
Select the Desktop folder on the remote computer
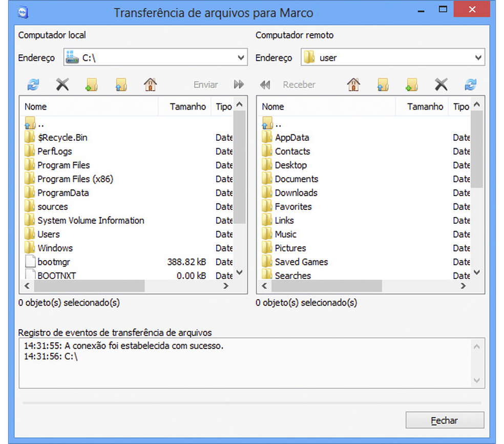click(292, 165)
